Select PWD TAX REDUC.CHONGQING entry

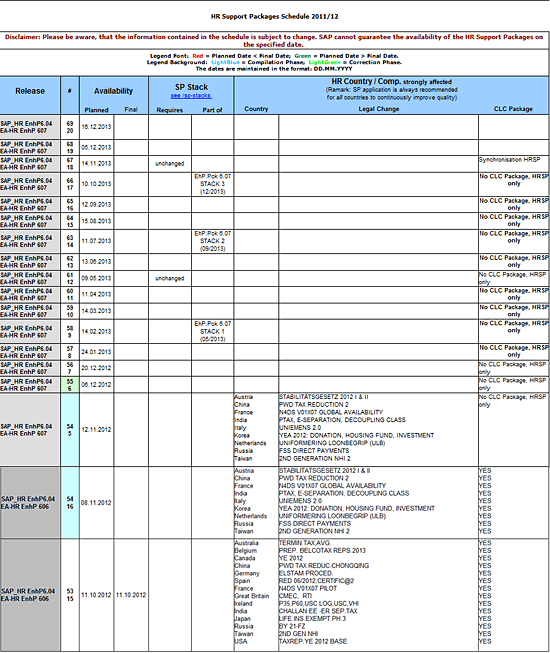click(x=324, y=566)
